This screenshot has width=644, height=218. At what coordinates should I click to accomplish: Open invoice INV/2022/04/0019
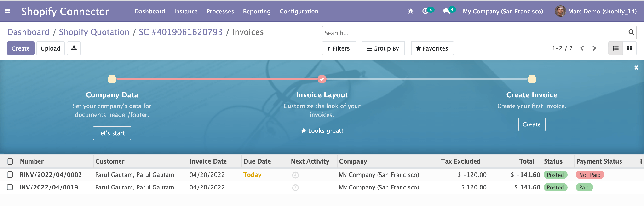pyautogui.click(x=49, y=187)
